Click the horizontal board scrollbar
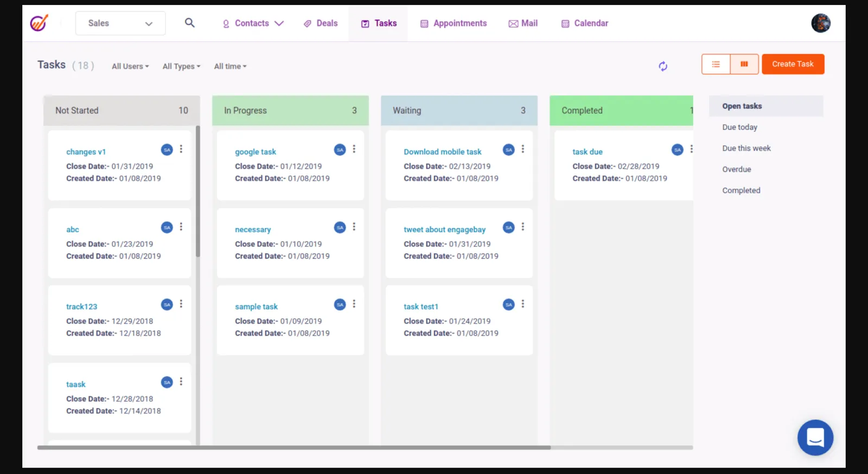This screenshot has width=868, height=474. (294, 447)
